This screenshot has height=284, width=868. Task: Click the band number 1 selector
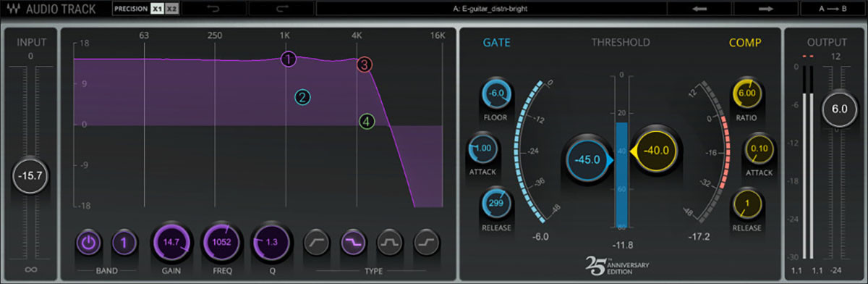(124, 243)
